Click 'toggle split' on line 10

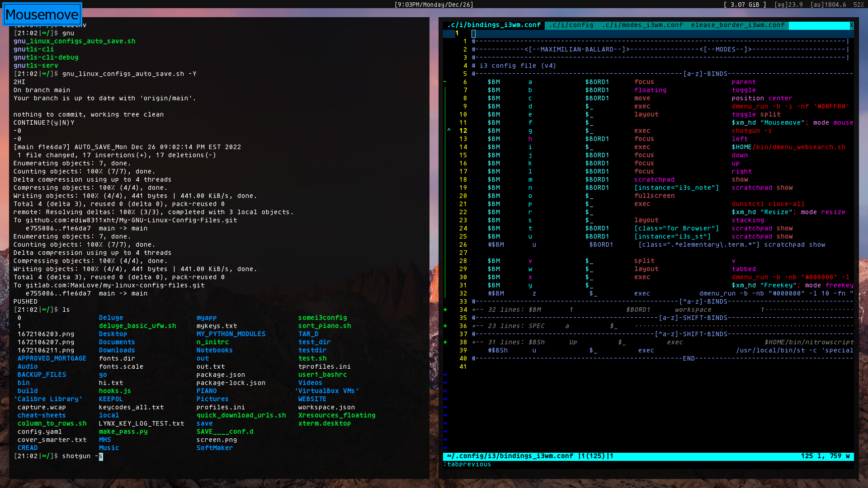tap(756, 115)
